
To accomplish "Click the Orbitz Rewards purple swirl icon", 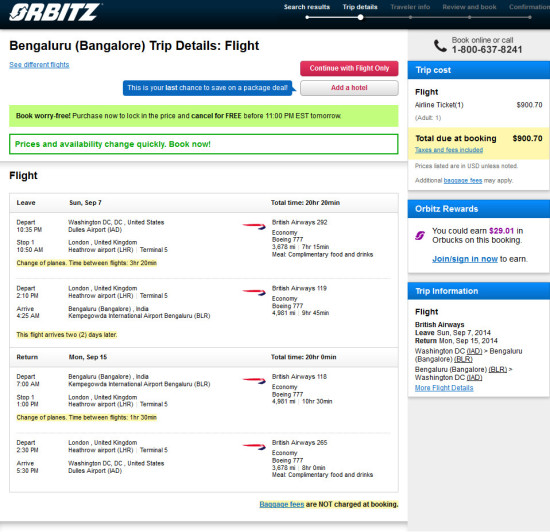I will 420,235.
